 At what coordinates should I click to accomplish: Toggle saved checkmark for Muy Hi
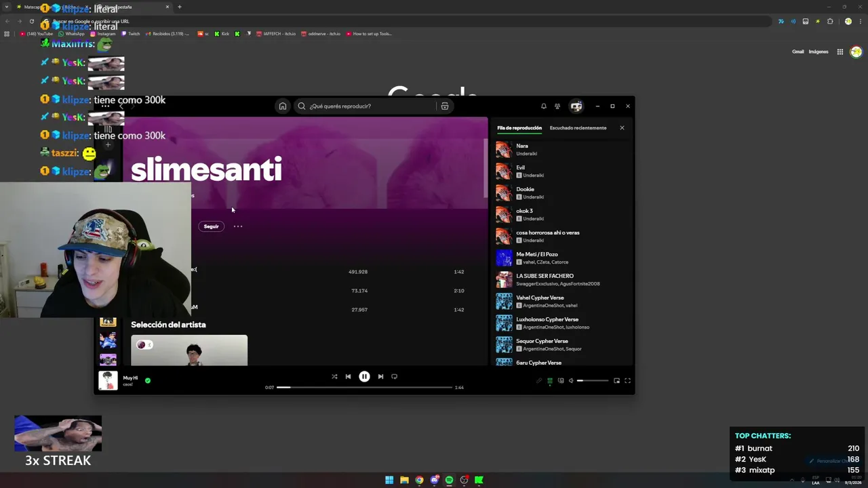(147, 380)
